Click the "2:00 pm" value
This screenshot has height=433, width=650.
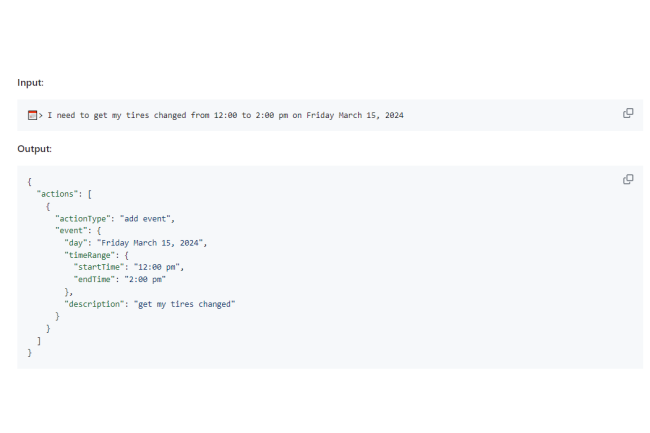[146, 279]
